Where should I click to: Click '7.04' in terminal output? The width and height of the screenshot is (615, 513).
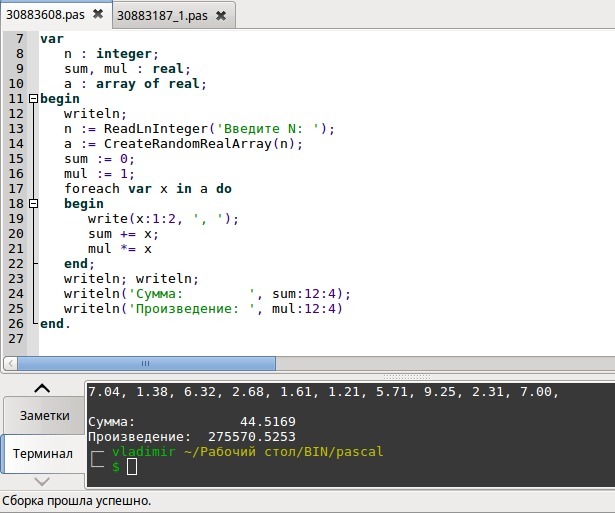[x=104, y=391]
